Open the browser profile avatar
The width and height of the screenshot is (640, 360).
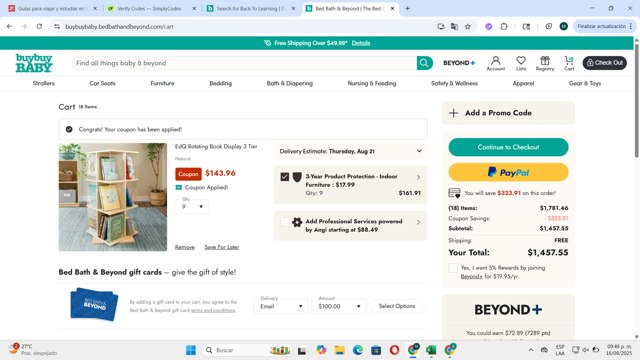(x=564, y=26)
